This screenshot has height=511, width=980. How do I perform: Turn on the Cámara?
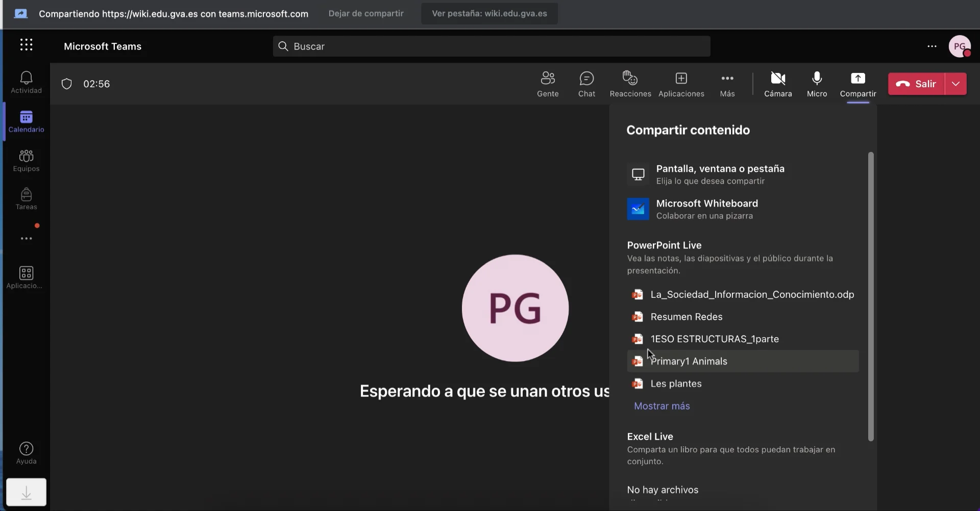pyautogui.click(x=778, y=84)
